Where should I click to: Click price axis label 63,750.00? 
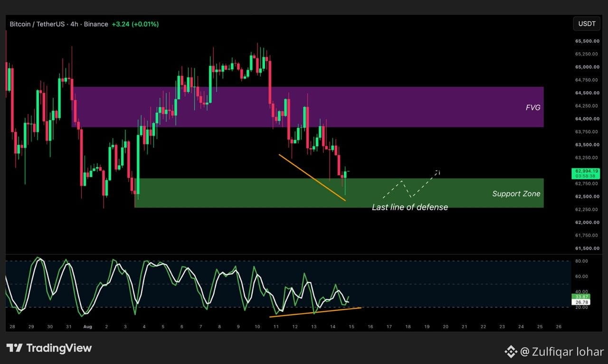[587, 131]
